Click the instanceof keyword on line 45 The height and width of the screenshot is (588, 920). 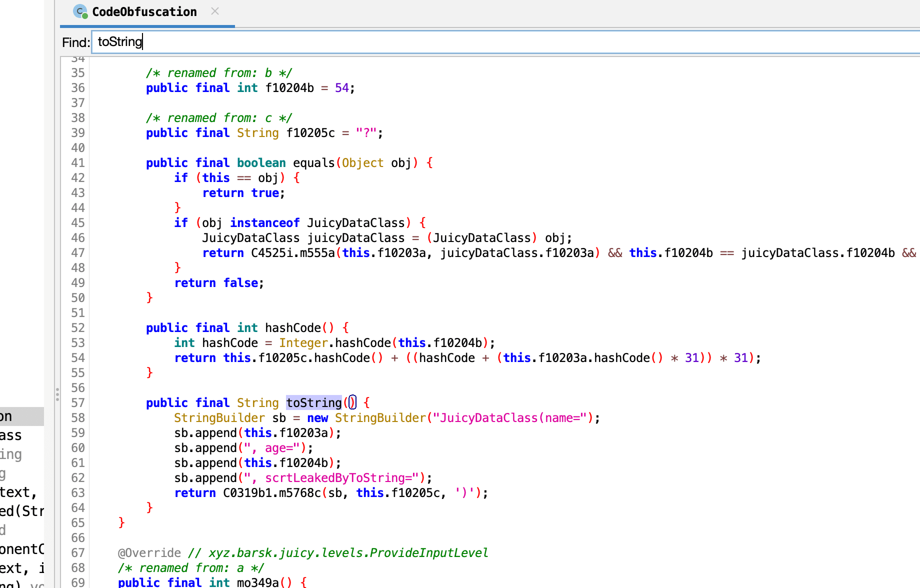[264, 222]
